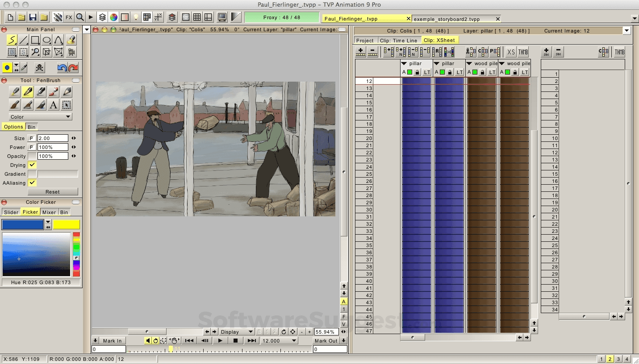Pick a color with the eyedropper tool
Viewport: 639px width, 364px height.
[x=24, y=68]
